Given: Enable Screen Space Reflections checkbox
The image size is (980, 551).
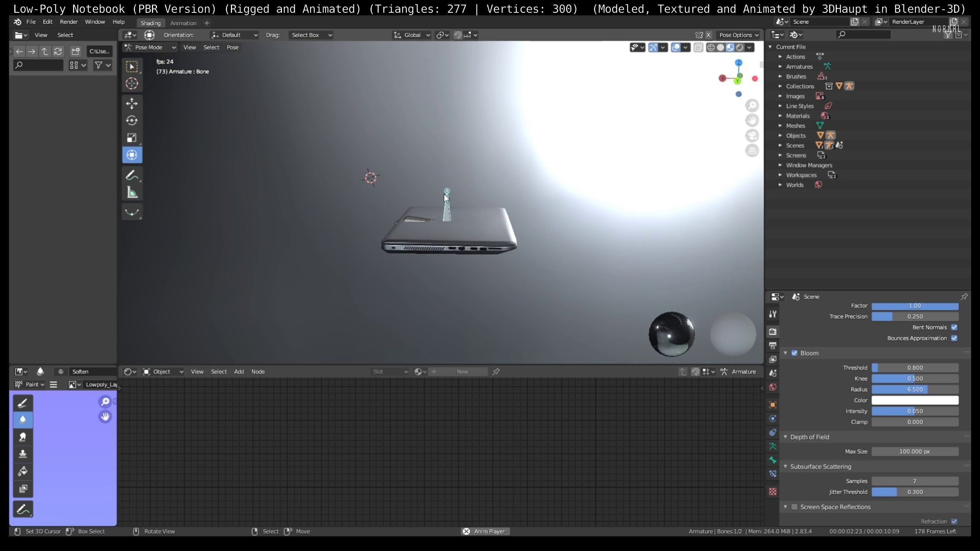Looking at the screenshot, I should pyautogui.click(x=794, y=507).
